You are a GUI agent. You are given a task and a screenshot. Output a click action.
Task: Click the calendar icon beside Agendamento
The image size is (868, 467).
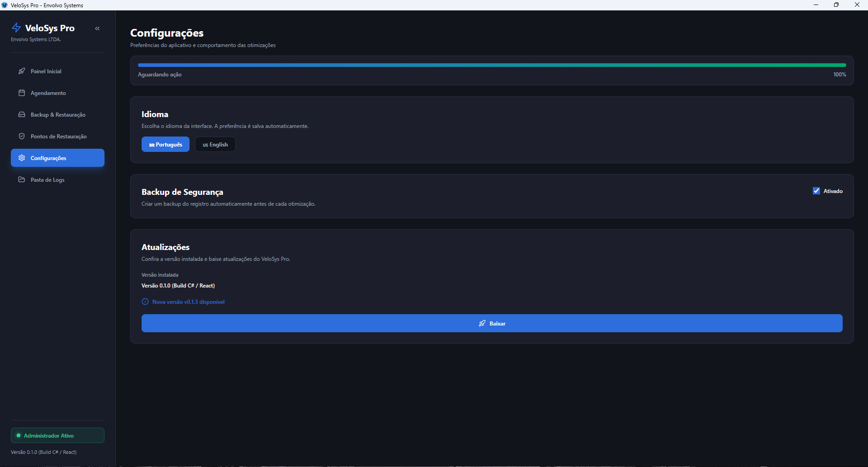(22, 93)
